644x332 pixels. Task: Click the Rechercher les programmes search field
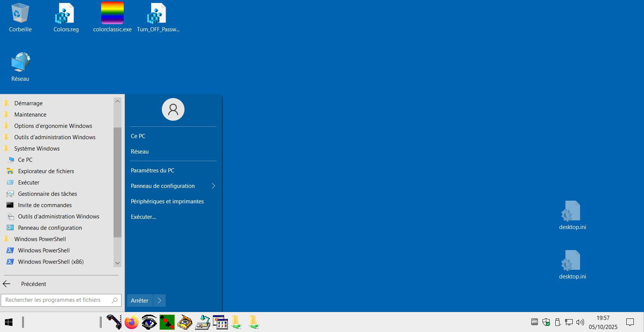57,300
